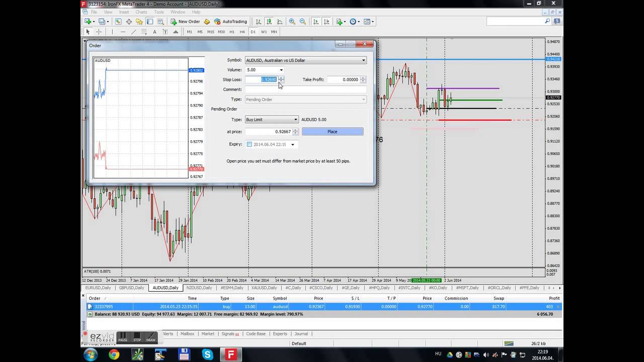Tick the Expiry checkbox
The width and height of the screenshot is (644, 362).
coord(249,144)
